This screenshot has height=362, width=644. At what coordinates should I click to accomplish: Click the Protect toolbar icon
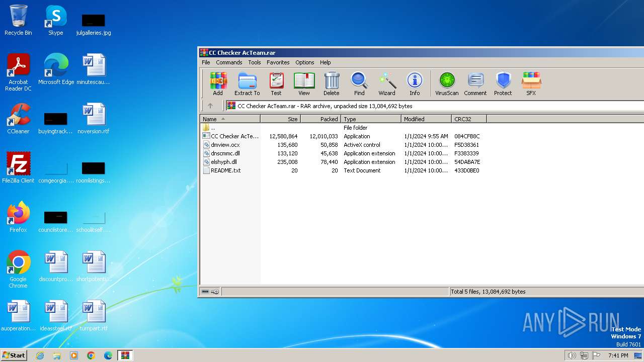pos(503,83)
